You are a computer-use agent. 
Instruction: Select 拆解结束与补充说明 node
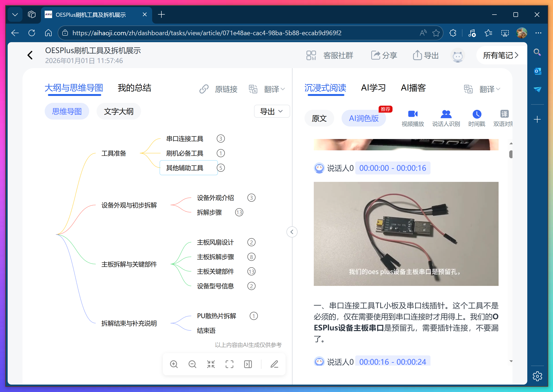point(129,323)
